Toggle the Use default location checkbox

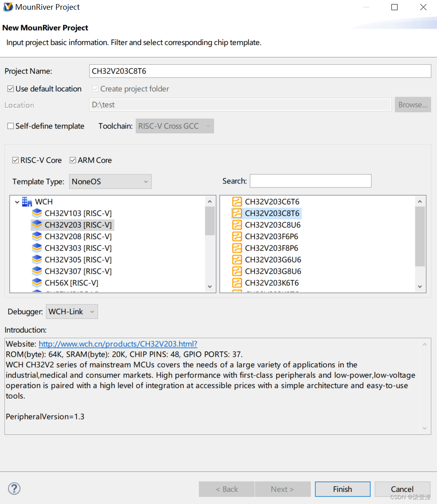[11, 89]
